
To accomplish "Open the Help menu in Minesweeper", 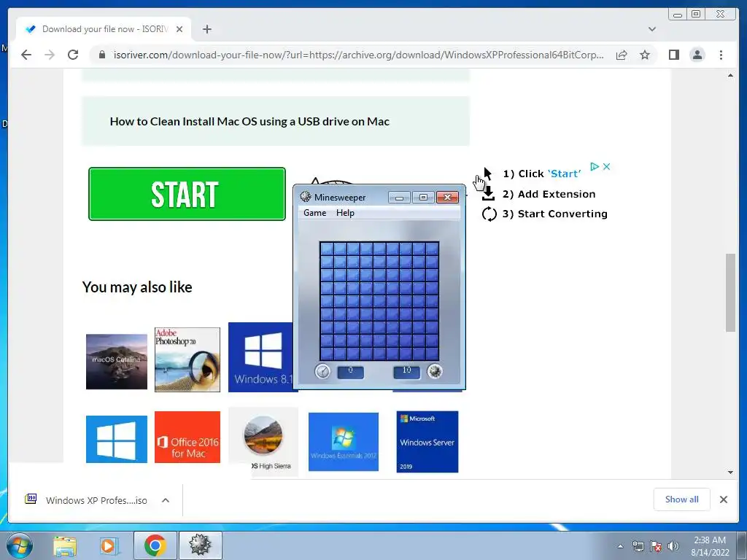I will pyautogui.click(x=345, y=213).
